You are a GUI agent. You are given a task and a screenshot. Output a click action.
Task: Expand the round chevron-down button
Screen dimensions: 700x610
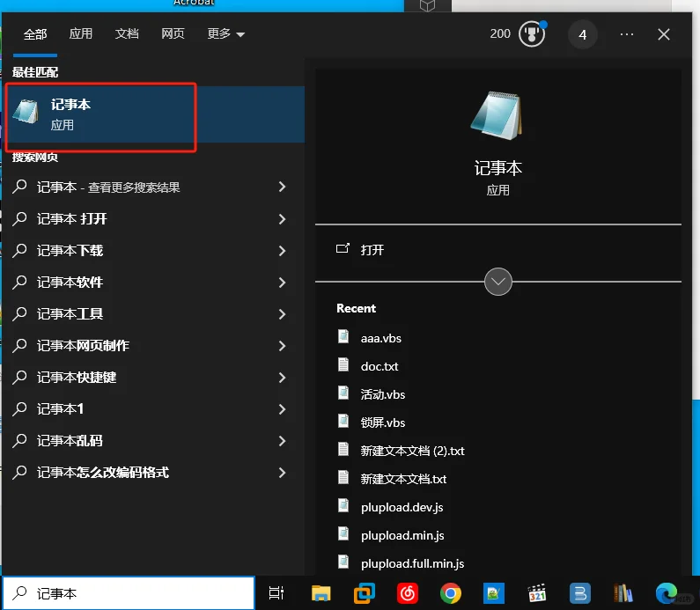pyautogui.click(x=497, y=282)
